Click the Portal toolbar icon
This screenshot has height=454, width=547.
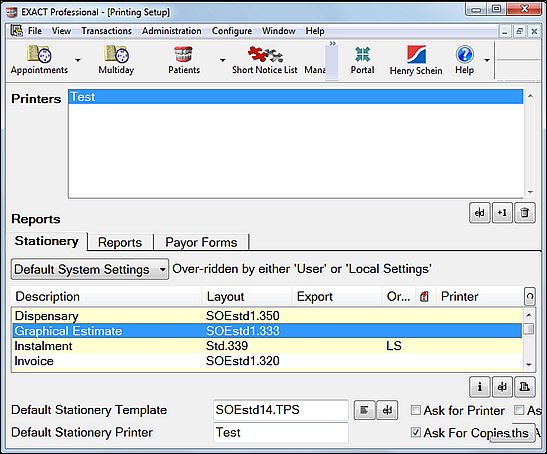[x=362, y=60]
